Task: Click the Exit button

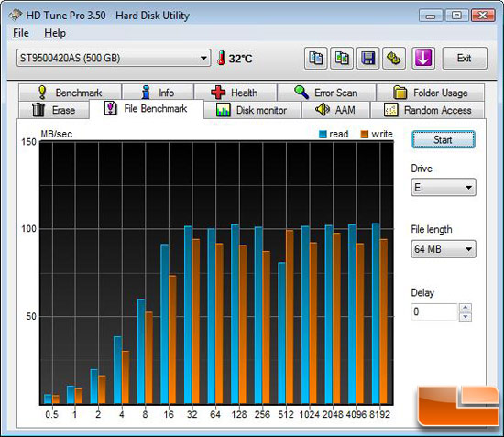Action: pyautogui.click(x=465, y=59)
